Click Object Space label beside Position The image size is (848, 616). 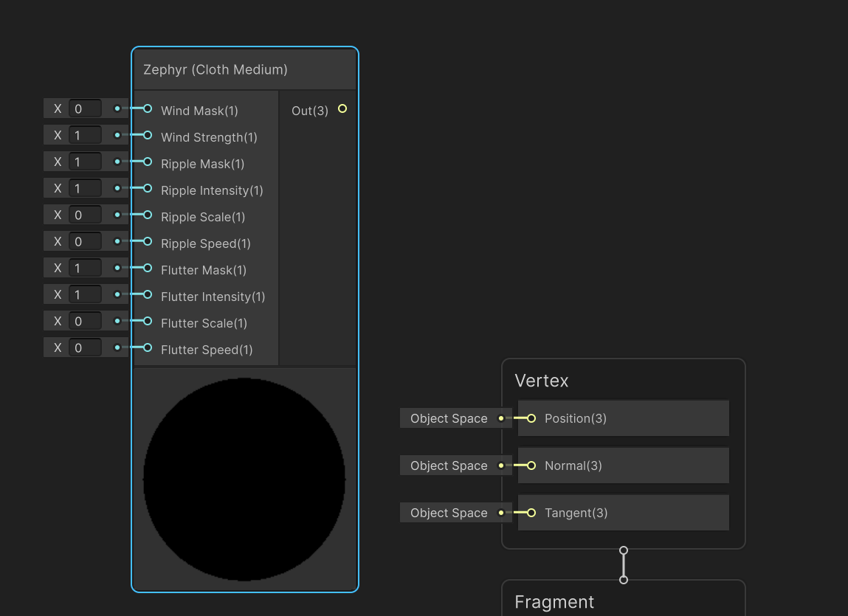(x=449, y=418)
